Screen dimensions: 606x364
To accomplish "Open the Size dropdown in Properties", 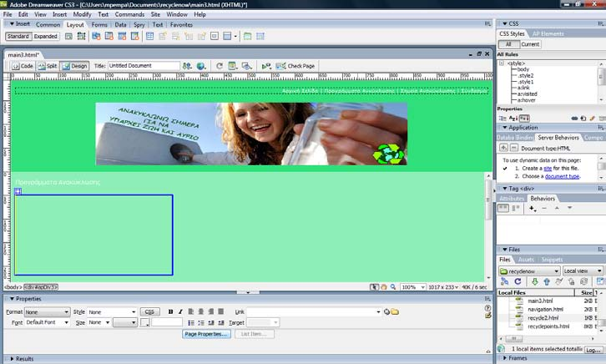I will click(x=98, y=322).
